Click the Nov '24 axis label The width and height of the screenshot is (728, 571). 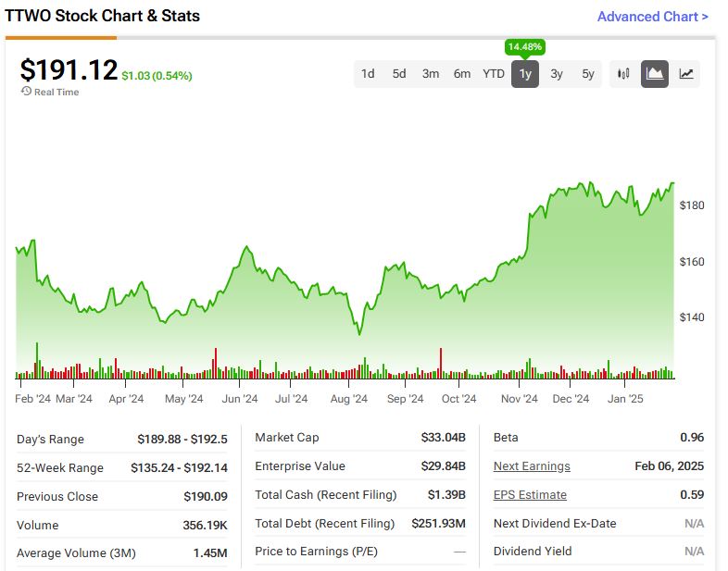[519, 399]
